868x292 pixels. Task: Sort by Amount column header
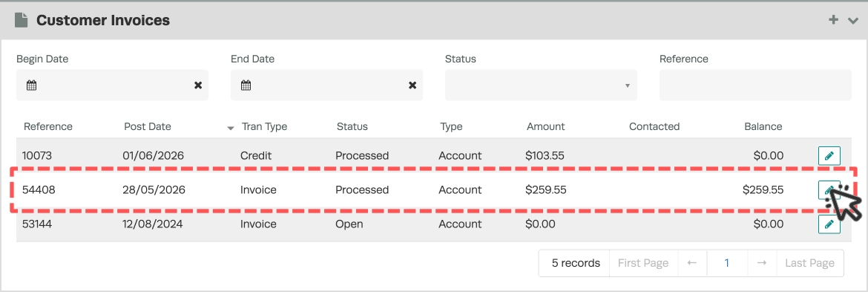pos(546,126)
